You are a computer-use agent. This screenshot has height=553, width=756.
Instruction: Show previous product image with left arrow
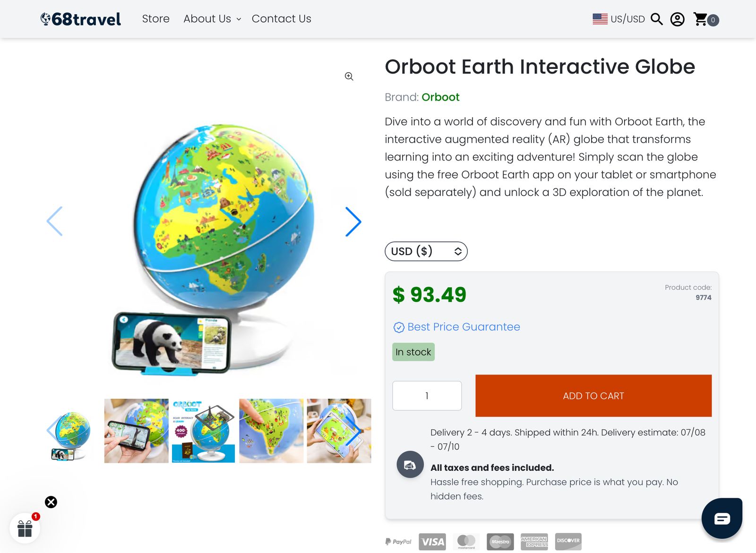[x=55, y=221]
